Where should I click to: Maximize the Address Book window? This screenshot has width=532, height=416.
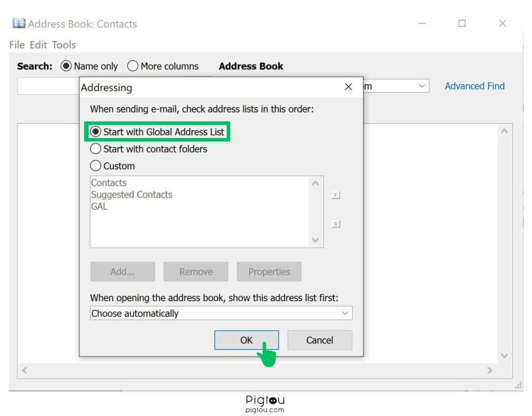click(462, 23)
